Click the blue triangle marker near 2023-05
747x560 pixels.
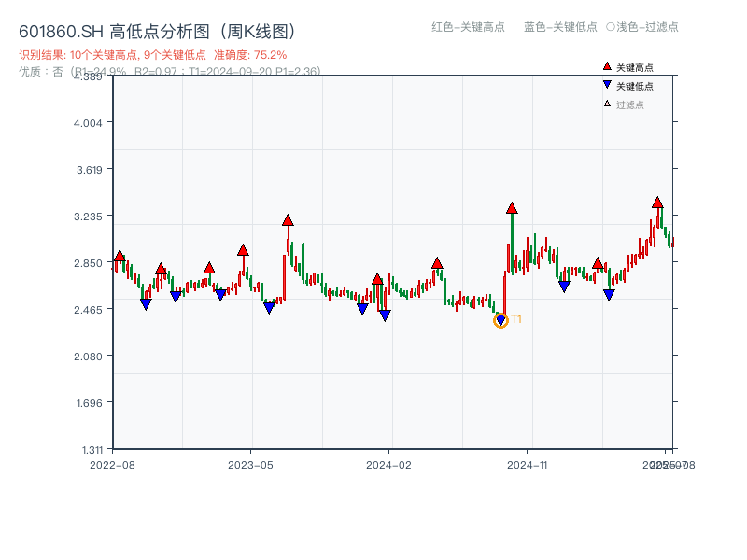[270, 307]
